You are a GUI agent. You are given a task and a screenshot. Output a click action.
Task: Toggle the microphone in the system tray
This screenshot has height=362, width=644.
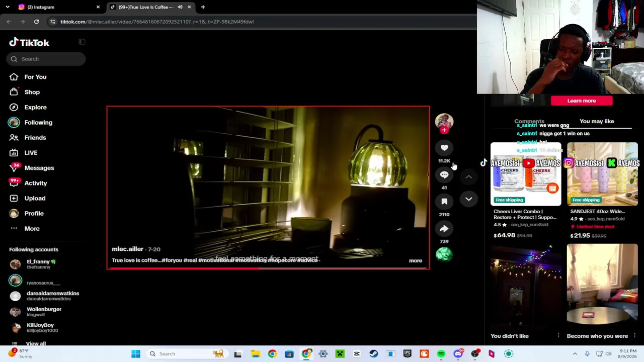point(587,354)
